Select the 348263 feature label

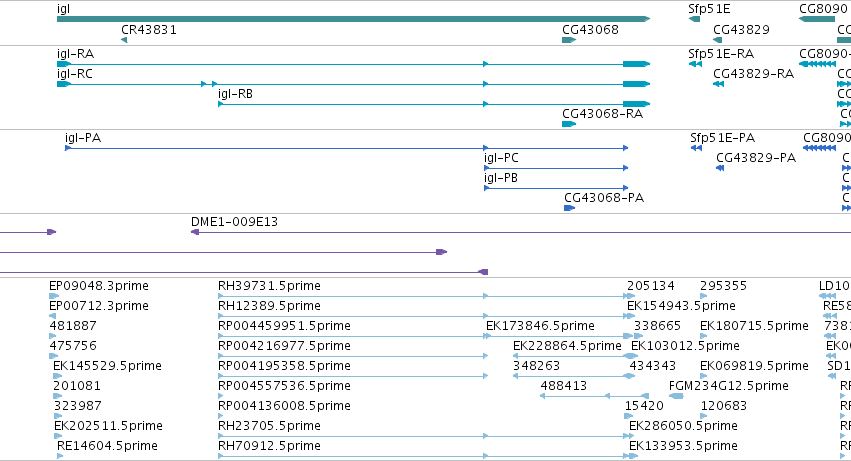[536, 366]
